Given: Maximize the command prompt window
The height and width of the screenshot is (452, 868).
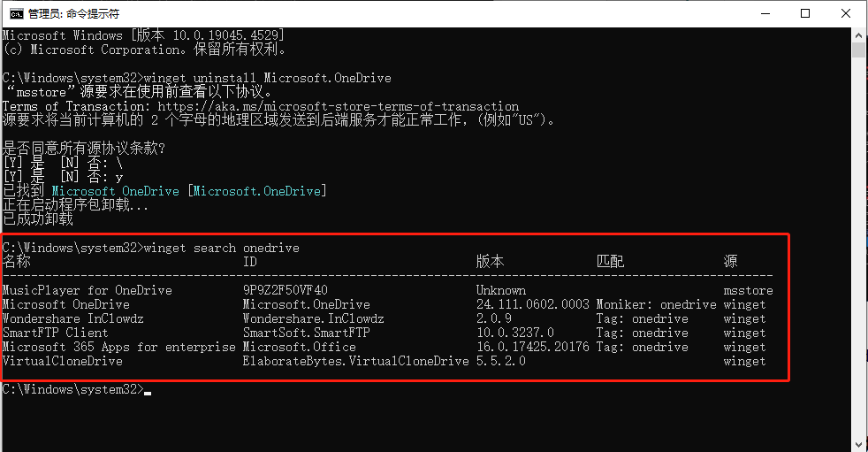Looking at the screenshot, I should 805,13.
